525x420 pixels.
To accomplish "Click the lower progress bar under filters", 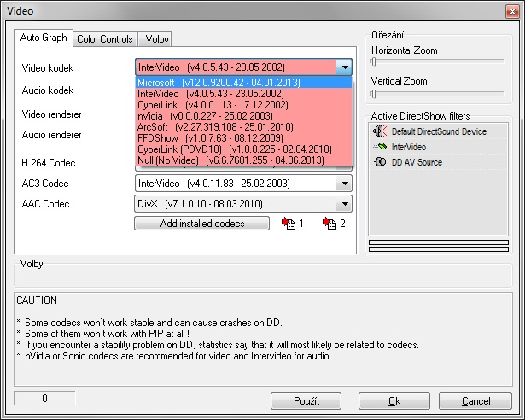I will pyautogui.click(x=439, y=249).
